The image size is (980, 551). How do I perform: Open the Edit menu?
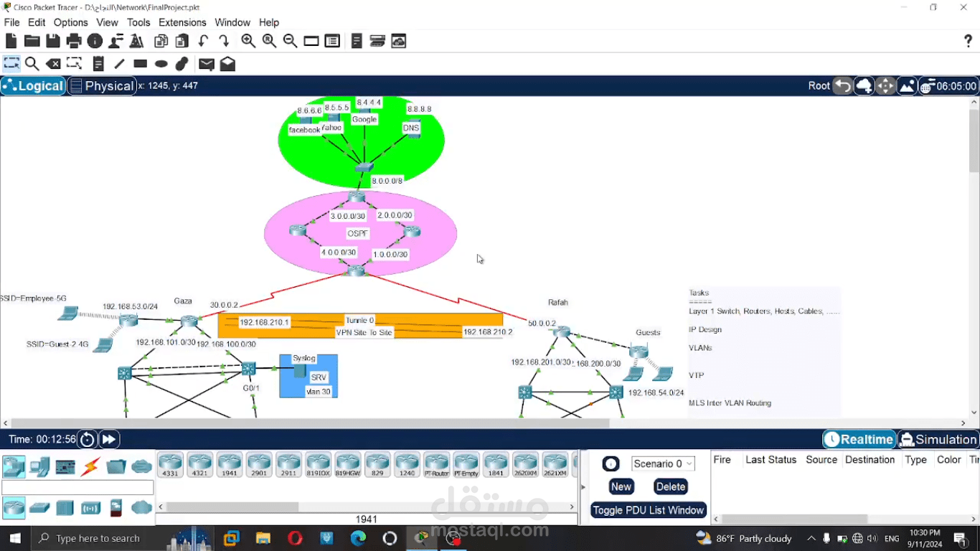(37, 22)
